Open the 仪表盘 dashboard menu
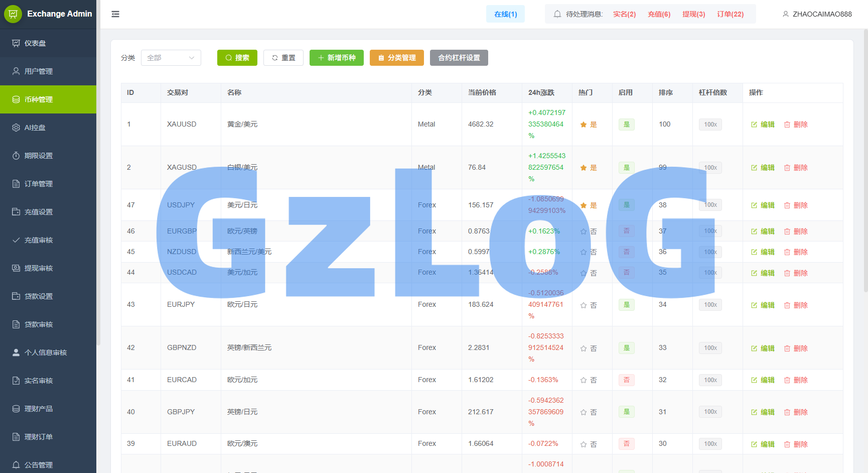 pyautogui.click(x=48, y=43)
